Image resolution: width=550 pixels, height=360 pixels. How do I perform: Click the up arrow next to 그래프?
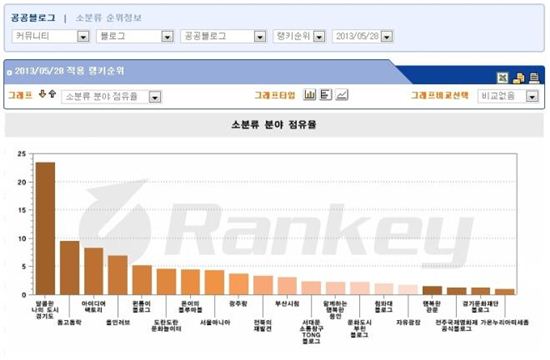tap(52, 94)
